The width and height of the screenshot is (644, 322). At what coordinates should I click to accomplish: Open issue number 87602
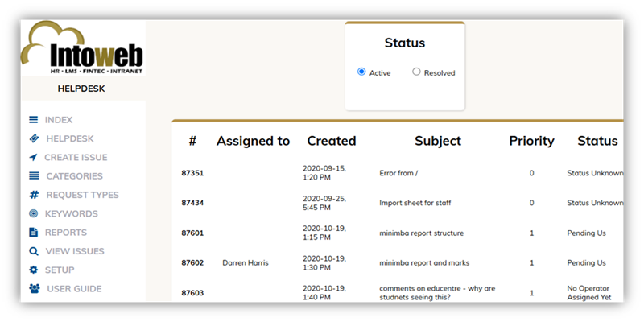[x=192, y=263]
